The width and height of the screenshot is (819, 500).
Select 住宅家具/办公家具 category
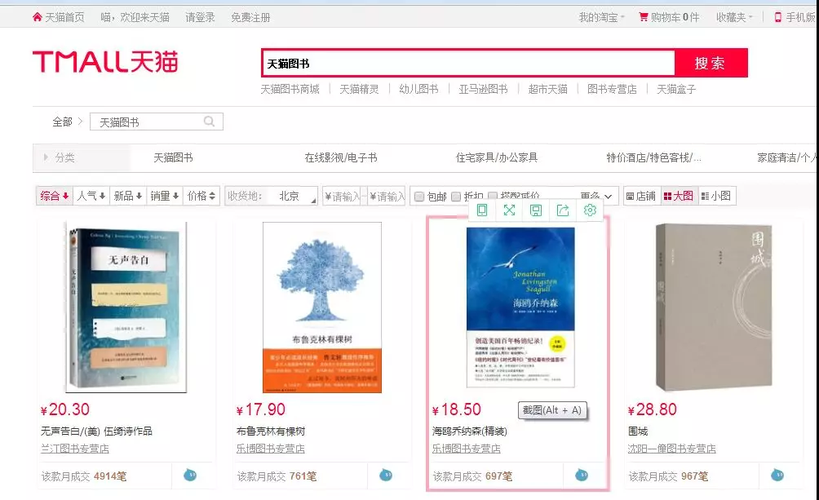coord(497,157)
